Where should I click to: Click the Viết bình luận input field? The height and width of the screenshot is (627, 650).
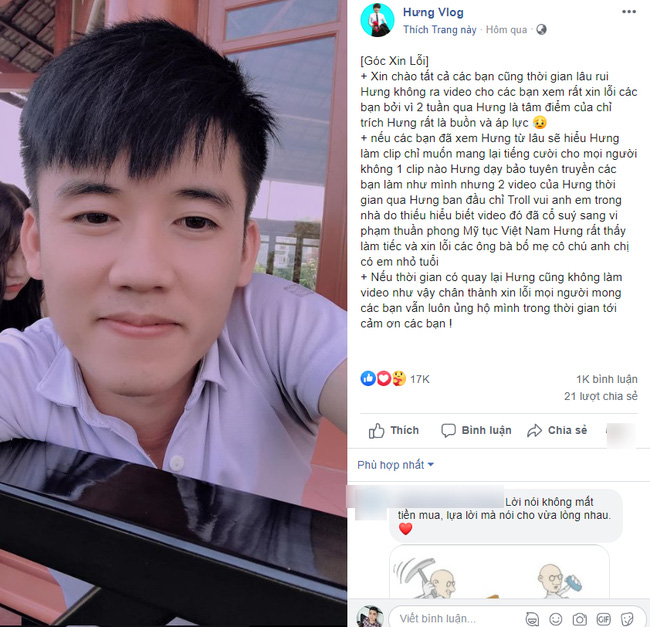click(x=458, y=619)
